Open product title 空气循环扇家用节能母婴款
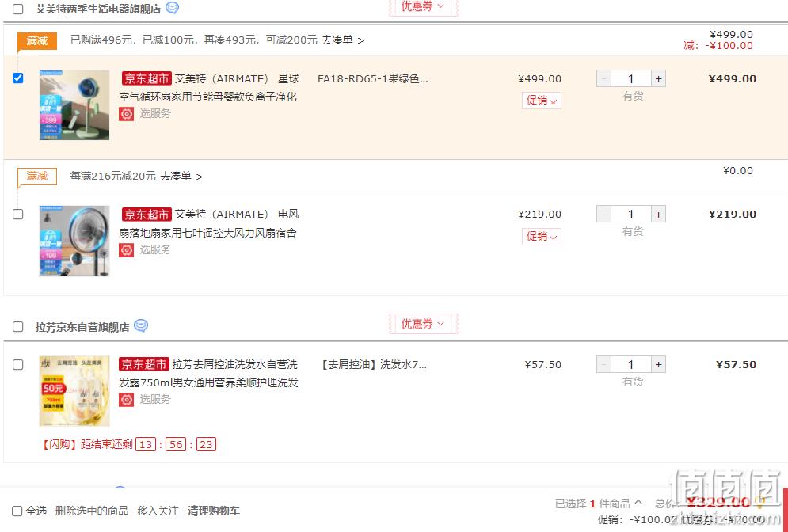Image resolution: width=788 pixels, height=532 pixels. (x=208, y=97)
